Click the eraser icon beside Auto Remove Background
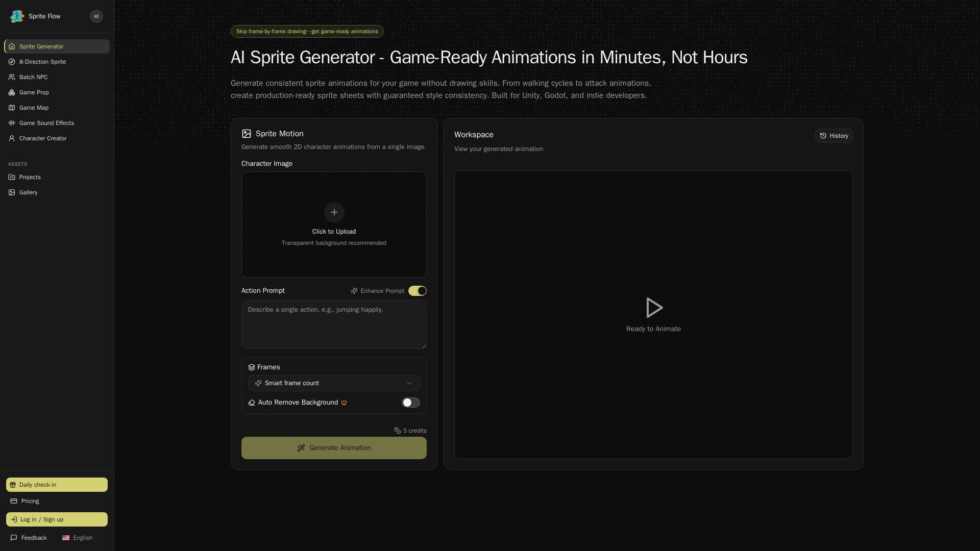 coord(252,403)
